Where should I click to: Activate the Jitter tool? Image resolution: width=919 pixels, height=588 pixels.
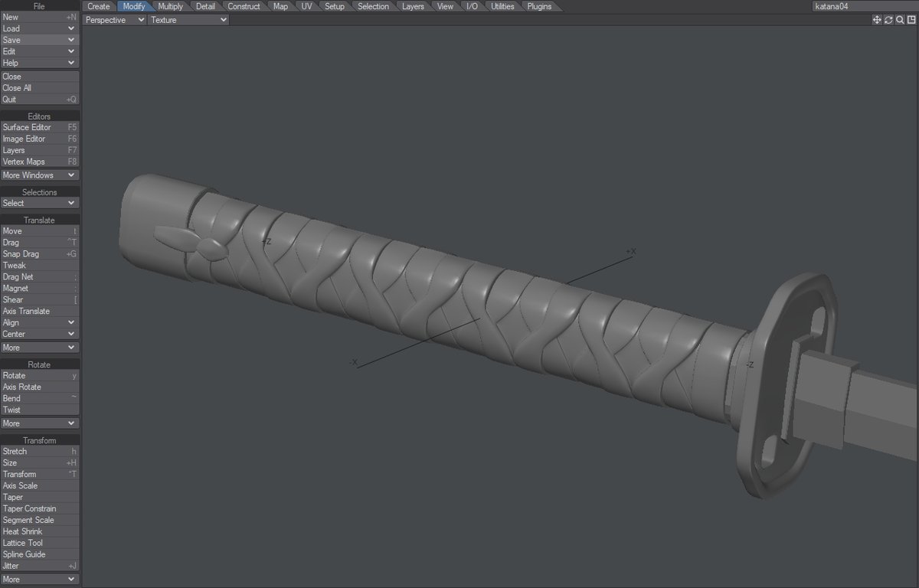click(x=40, y=566)
